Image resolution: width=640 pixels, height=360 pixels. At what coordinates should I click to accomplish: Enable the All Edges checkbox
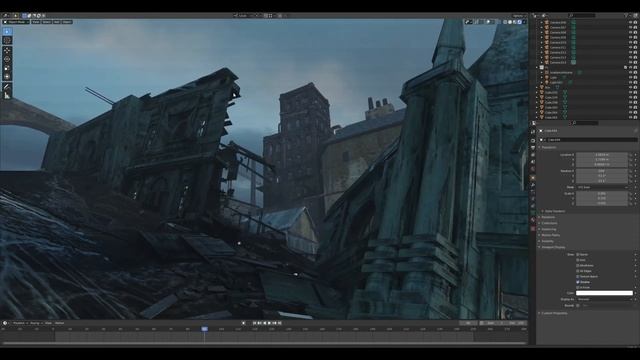[578, 271]
